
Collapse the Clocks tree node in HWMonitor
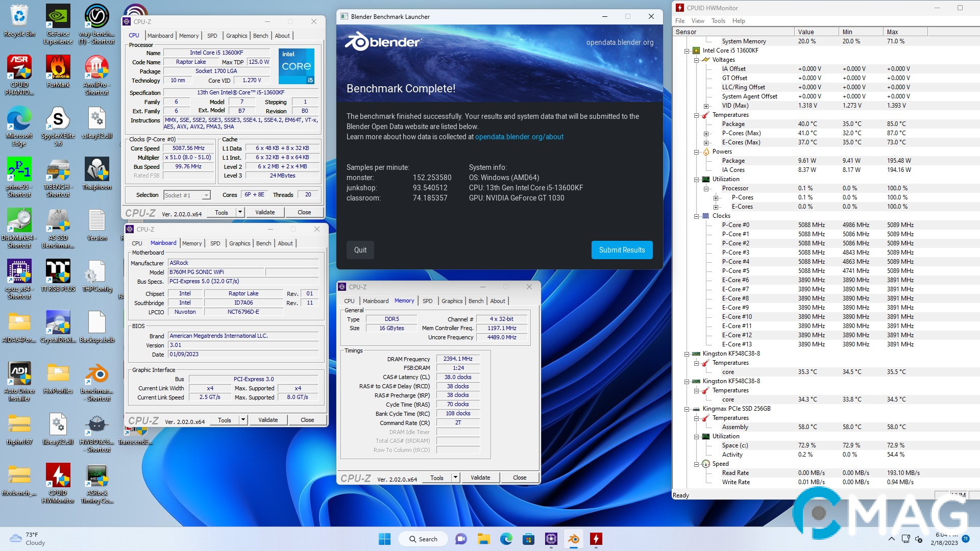point(696,216)
